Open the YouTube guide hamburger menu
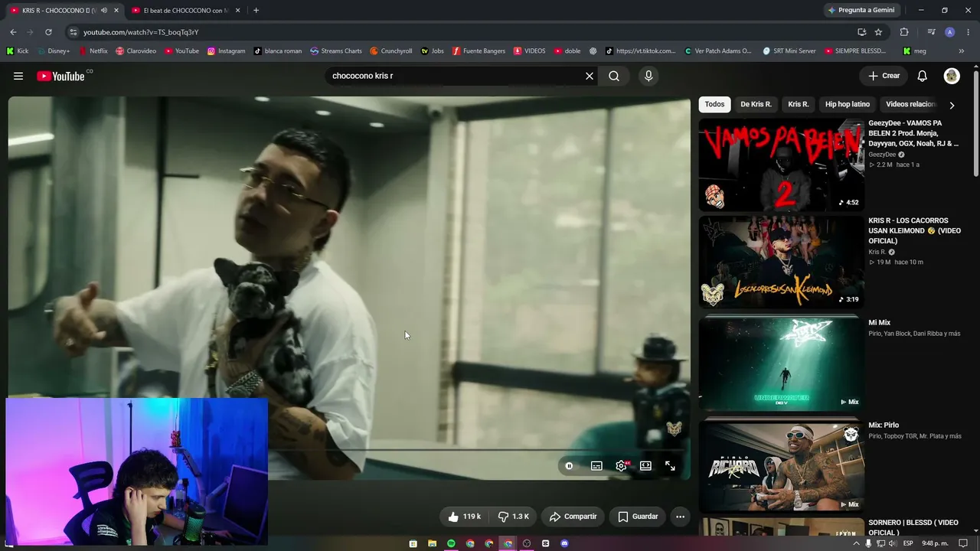 [x=18, y=76]
